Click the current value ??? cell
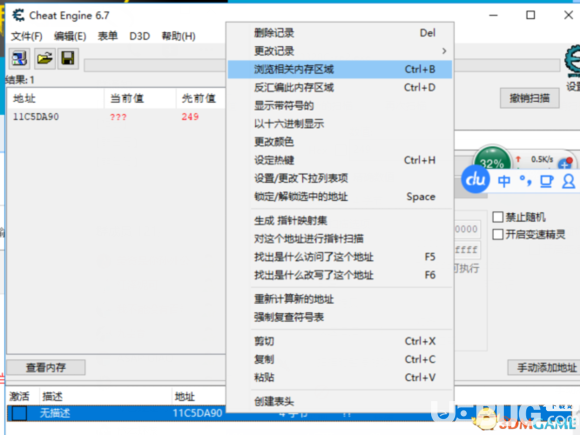Image resolution: width=580 pixels, height=435 pixels. tap(118, 117)
